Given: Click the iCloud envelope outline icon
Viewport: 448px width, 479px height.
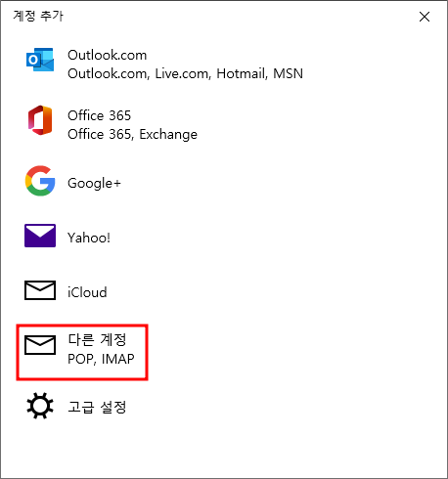Looking at the screenshot, I should click(x=40, y=290).
